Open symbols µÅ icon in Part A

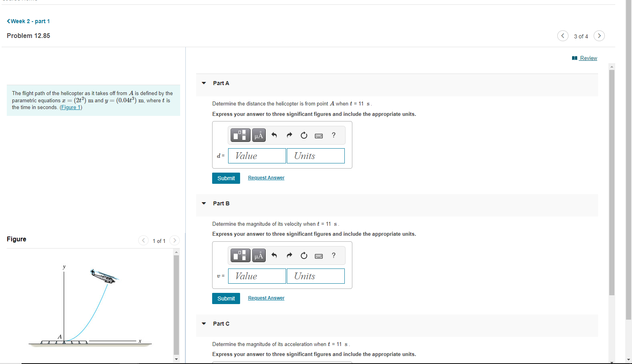coord(259,135)
